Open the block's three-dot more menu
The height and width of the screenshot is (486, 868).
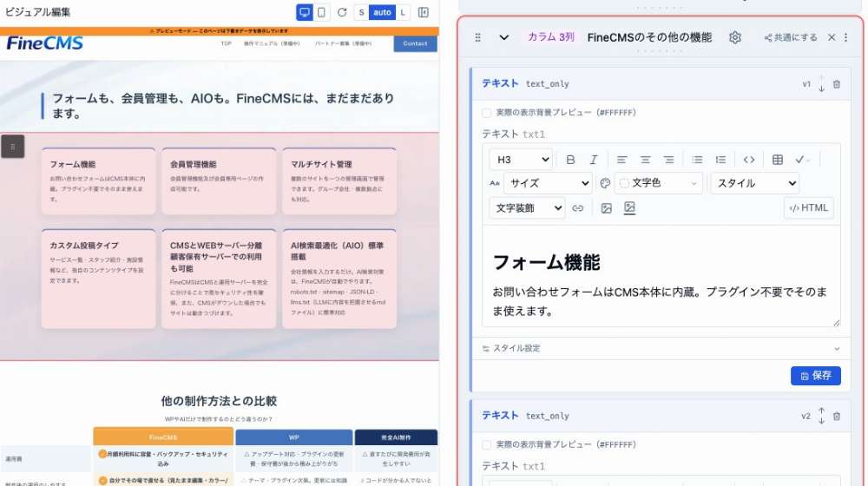[x=845, y=37]
